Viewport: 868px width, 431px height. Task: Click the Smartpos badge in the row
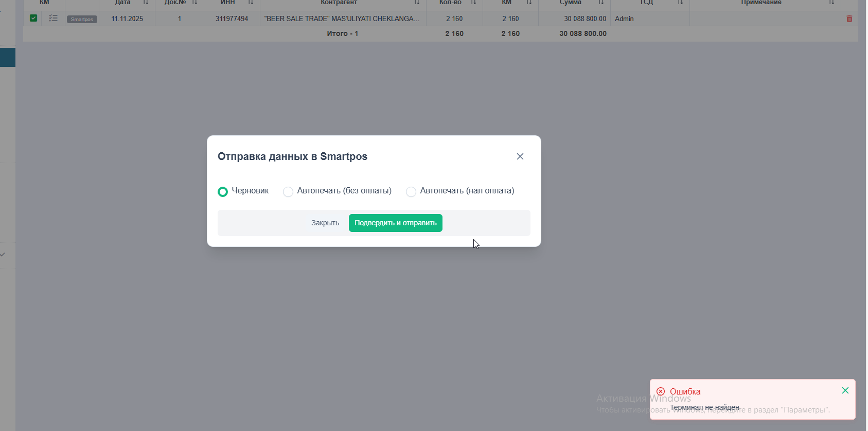82,19
